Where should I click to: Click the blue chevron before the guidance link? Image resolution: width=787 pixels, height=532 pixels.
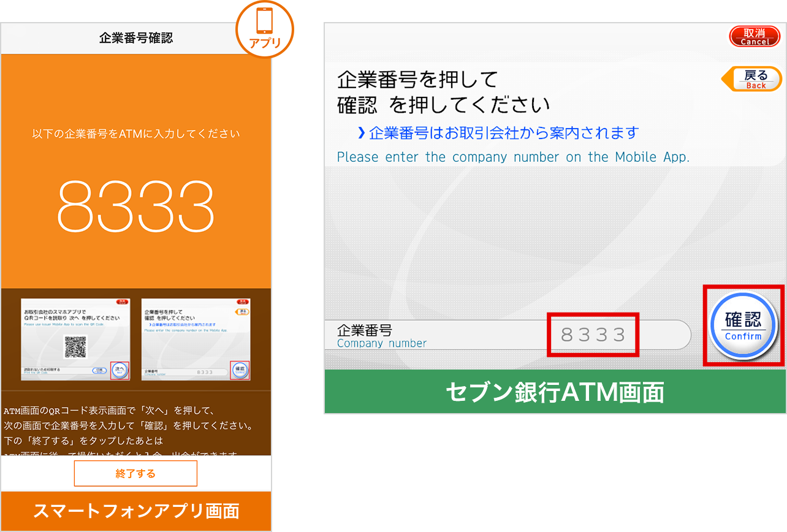coord(361,133)
